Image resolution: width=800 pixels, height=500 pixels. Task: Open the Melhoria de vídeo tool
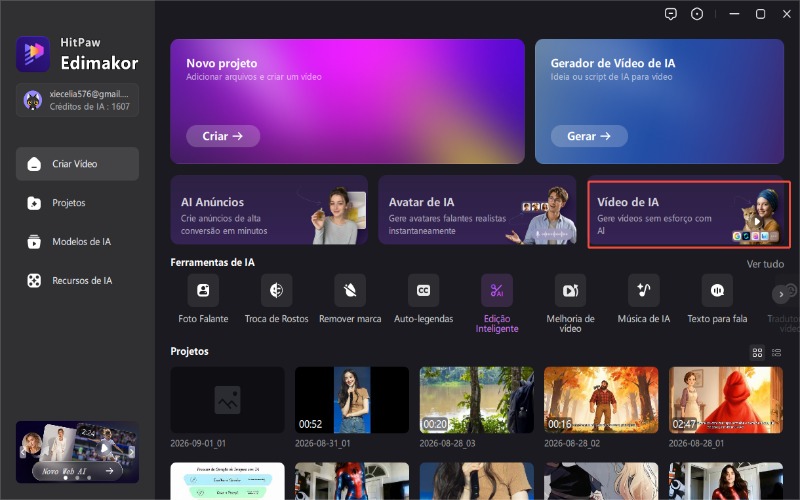tap(570, 290)
